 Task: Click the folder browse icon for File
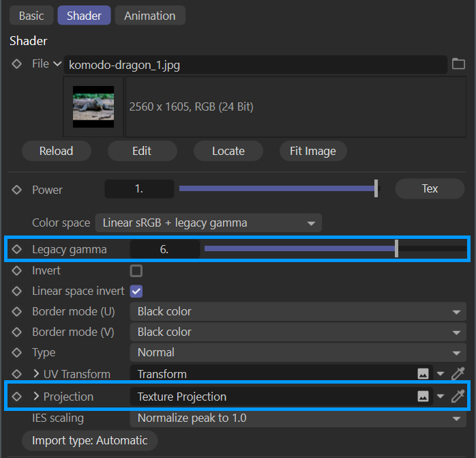click(458, 64)
